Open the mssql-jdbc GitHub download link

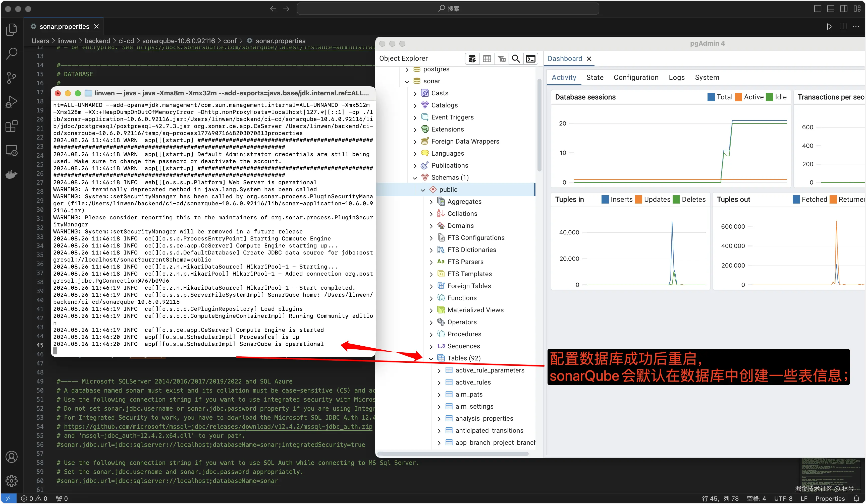click(218, 426)
